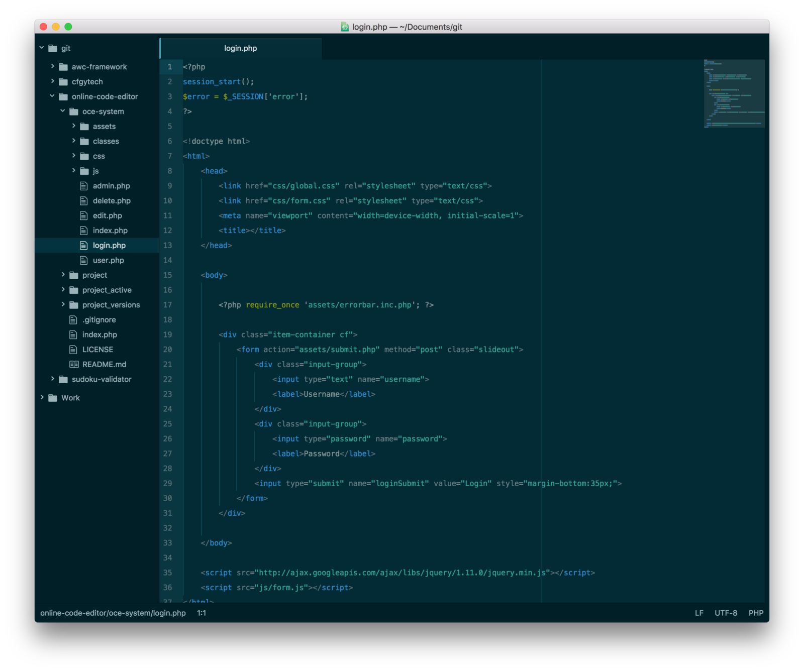Open the LICENSE file
The height and width of the screenshot is (672, 804).
(97, 350)
